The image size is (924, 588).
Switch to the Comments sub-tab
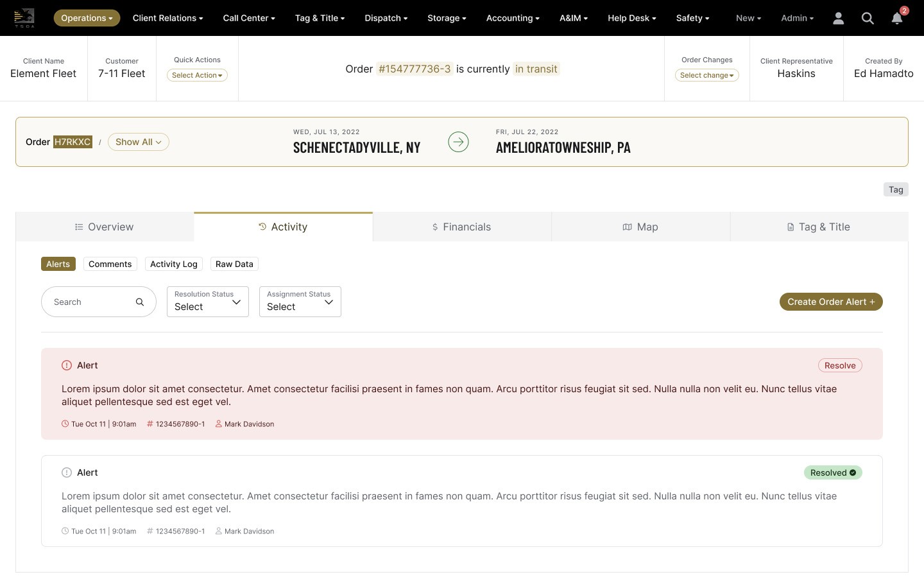(x=110, y=264)
